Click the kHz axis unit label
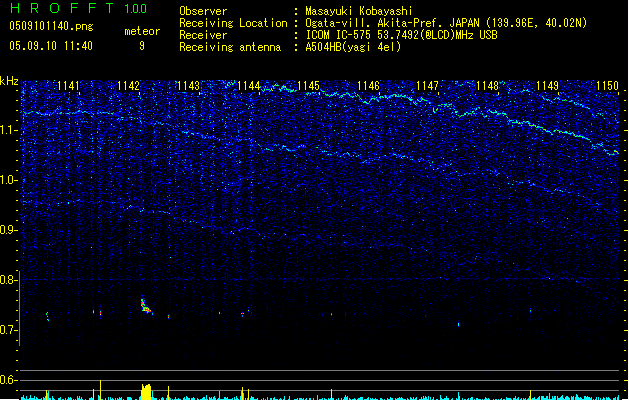The width and height of the screenshot is (629, 400). click(x=9, y=81)
